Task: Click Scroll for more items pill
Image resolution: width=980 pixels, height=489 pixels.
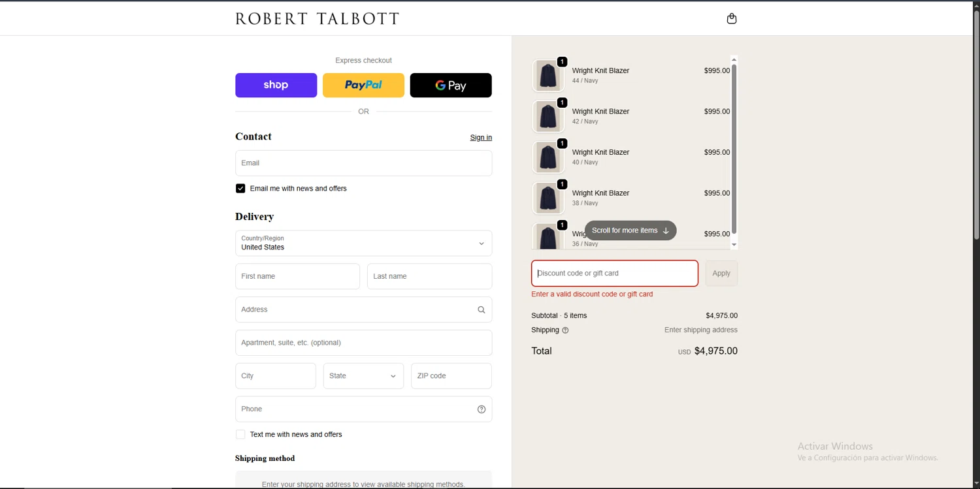Action: pos(630,230)
